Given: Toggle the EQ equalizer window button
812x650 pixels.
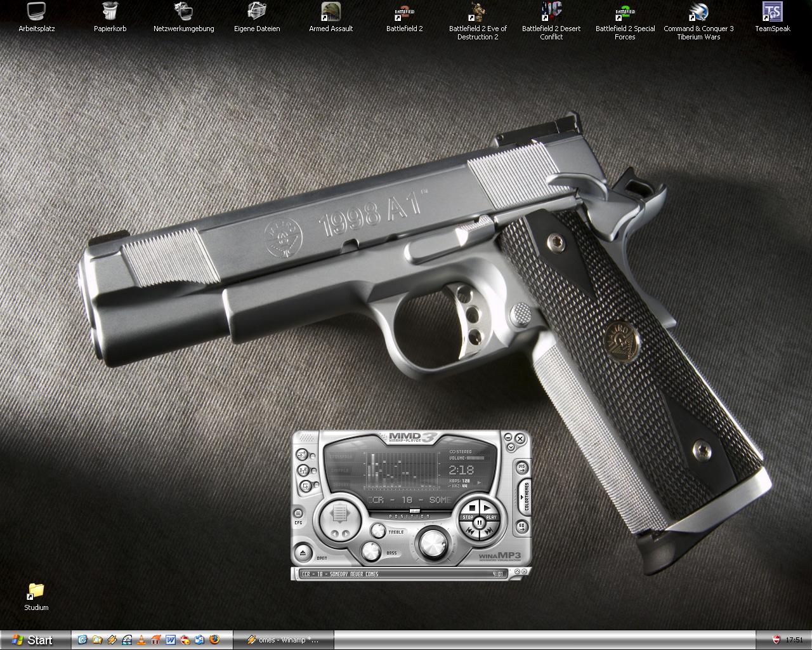Looking at the screenshot, I should (x=522, y=527).
